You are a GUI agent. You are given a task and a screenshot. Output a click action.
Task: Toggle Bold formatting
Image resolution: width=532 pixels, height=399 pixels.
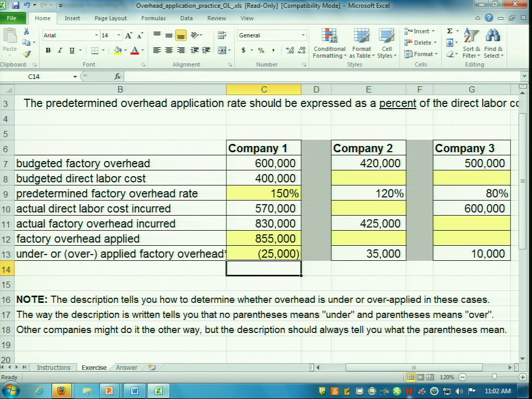pyautogui.click(x=48, y=50)
